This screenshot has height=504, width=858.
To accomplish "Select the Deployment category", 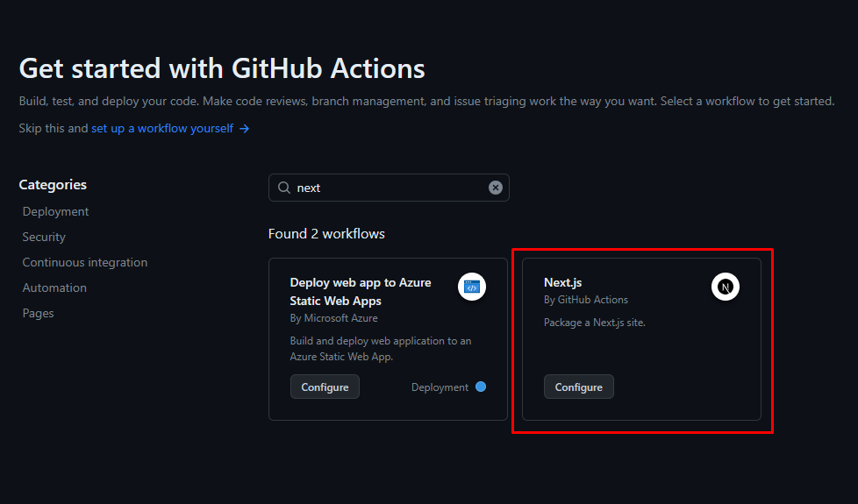I will pos(55,211).
